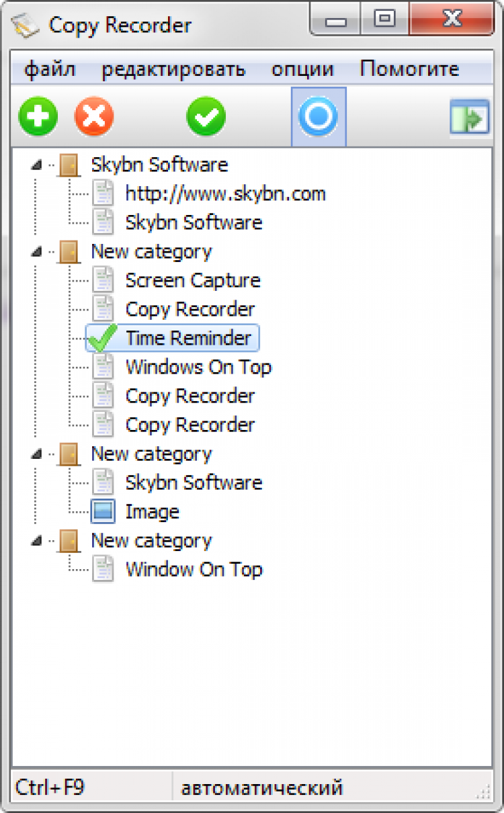Select the Windows On Top entry
This screenshot has width=504, height=813.
click(198, 367)
